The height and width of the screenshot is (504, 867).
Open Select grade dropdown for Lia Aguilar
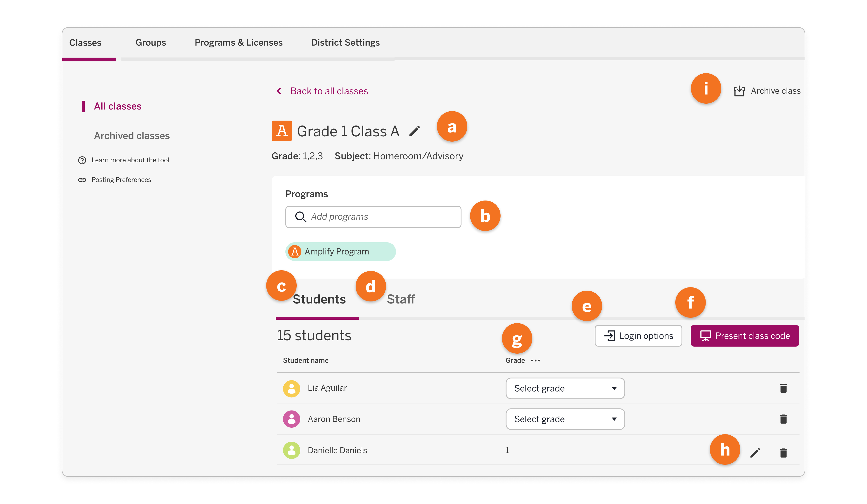(x=565, y=388)
